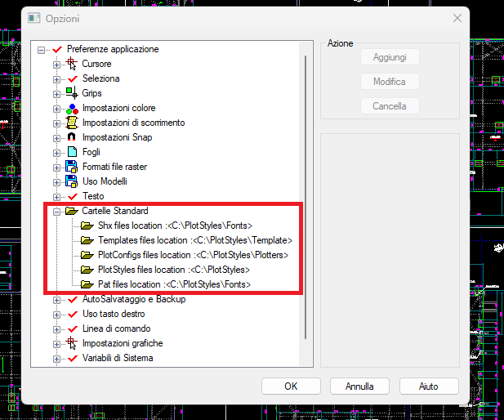
Task: Open help with the Aiuto button
Action: 428,386
